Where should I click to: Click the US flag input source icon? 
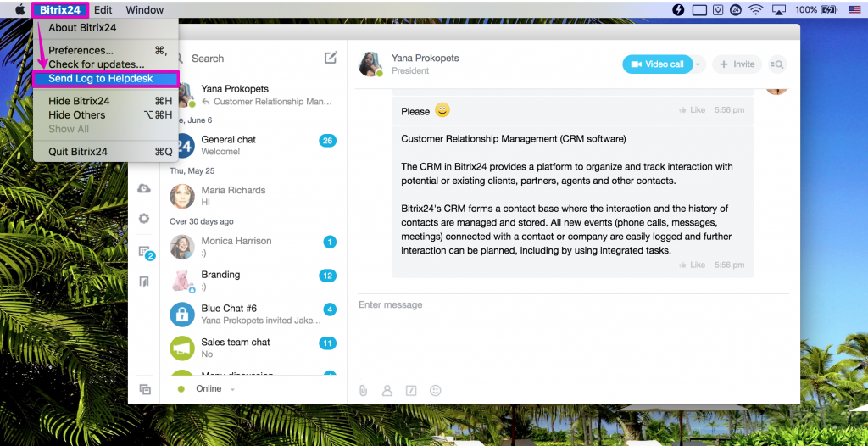(x=855, y=9)
